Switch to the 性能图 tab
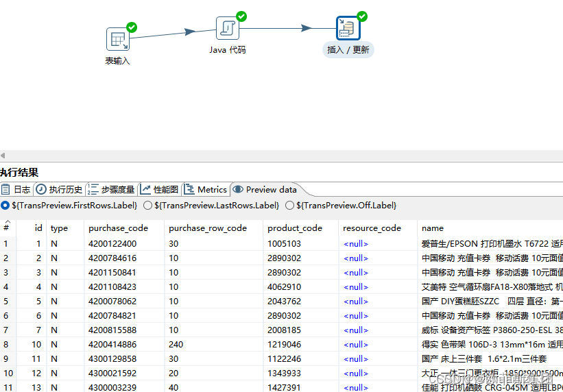The image size is (563, 392). [160, 189]
